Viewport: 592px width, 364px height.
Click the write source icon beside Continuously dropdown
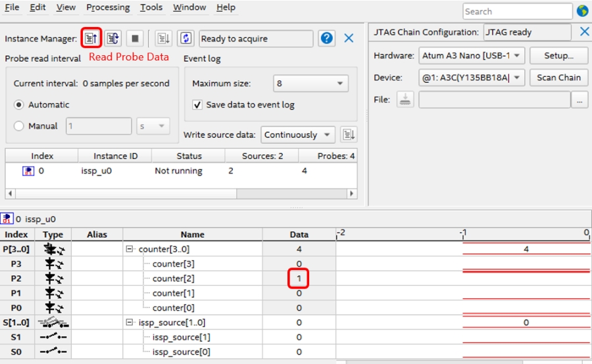coord(349,135)
